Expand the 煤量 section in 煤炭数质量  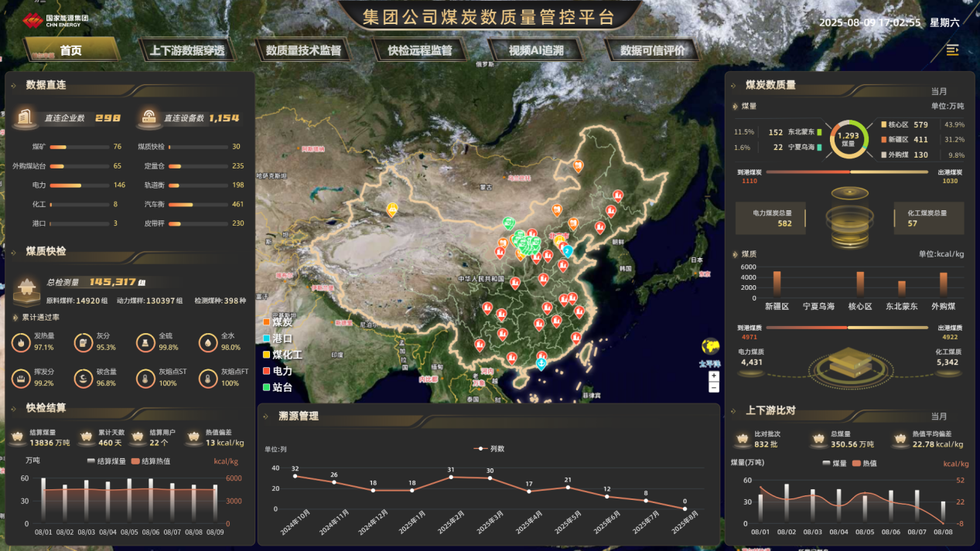733,105
